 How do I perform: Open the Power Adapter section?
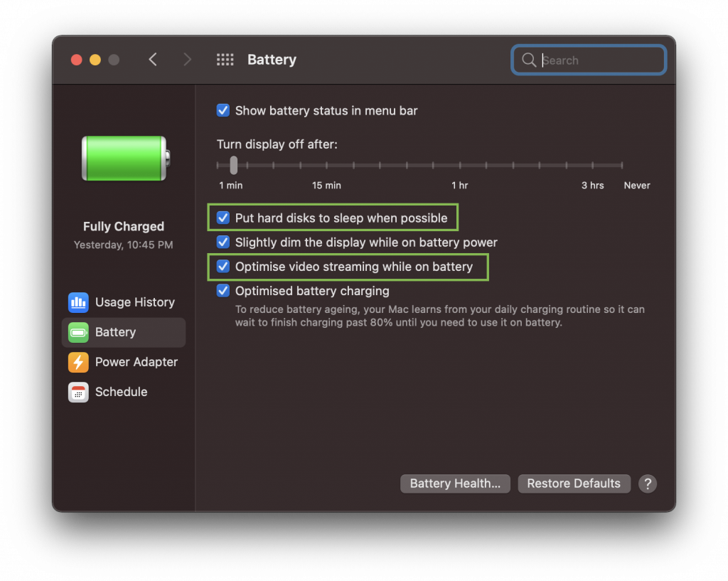(x=124, y=362)
